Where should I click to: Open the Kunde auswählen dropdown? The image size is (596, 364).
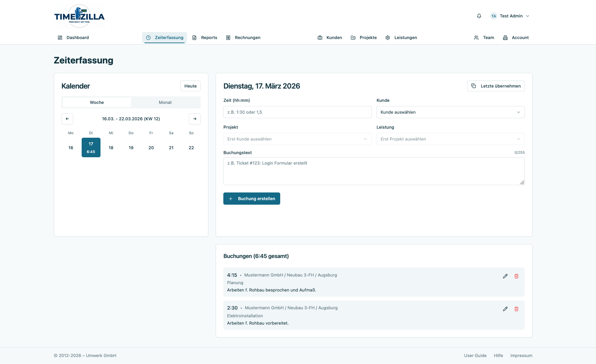click(x=450, y=112)
